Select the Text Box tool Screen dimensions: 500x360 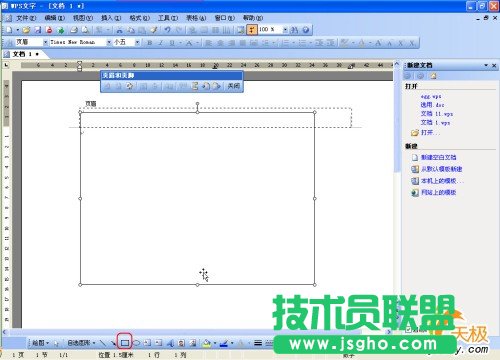[x=148, y=343]
